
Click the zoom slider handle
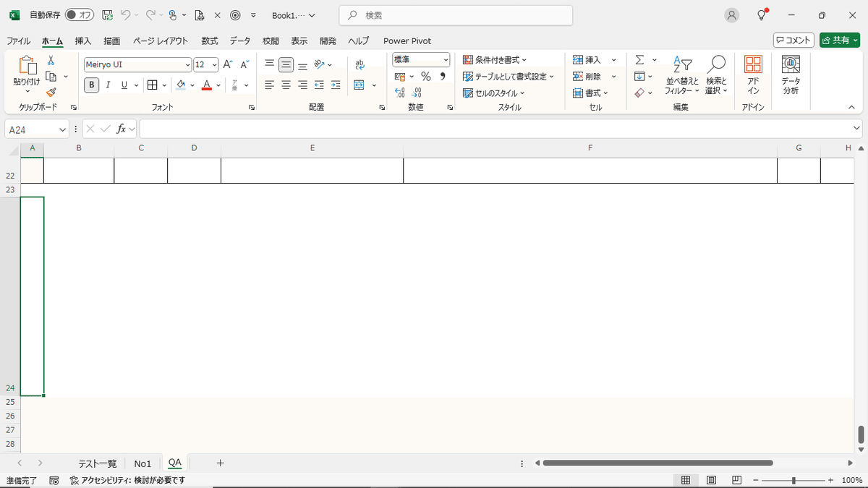pyautogui.click(x=793, y=480)
